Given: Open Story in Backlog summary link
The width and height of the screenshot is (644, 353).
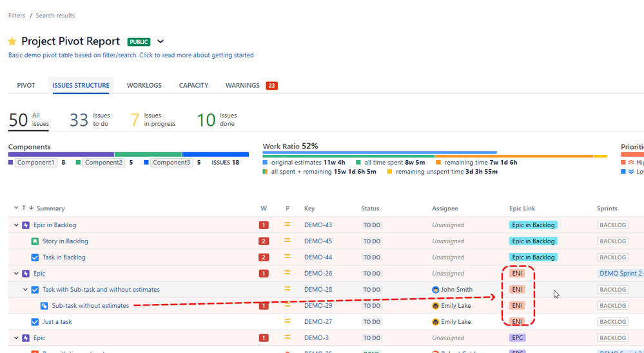Looking at the screenshot, I should 65,241.
